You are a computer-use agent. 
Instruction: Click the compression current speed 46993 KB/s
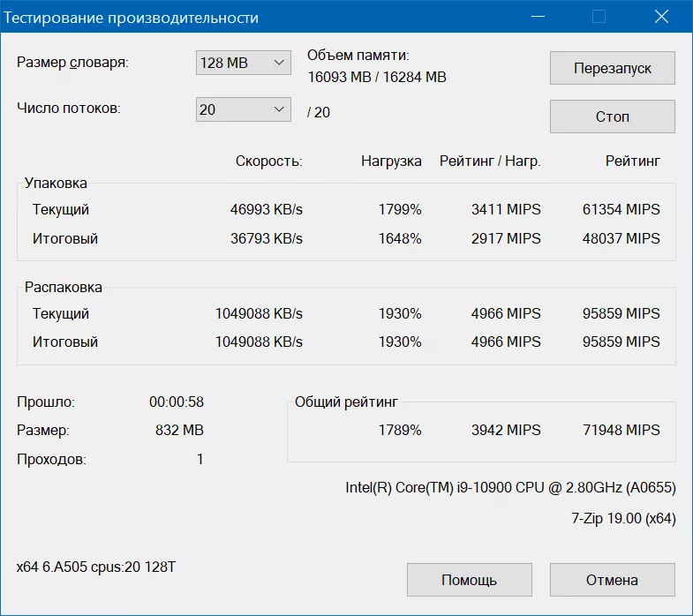tap(266, 209)
